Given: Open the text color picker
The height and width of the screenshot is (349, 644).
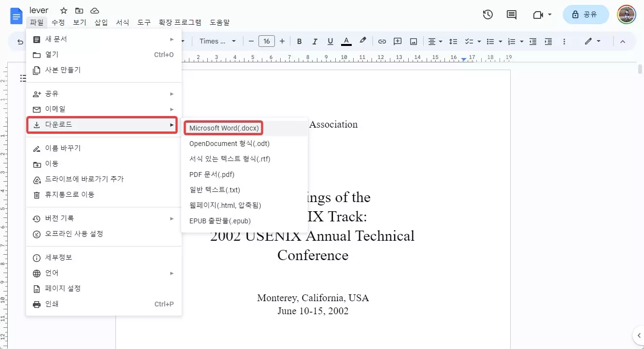Looking at the screenshot, I should [x=346, y=41].
